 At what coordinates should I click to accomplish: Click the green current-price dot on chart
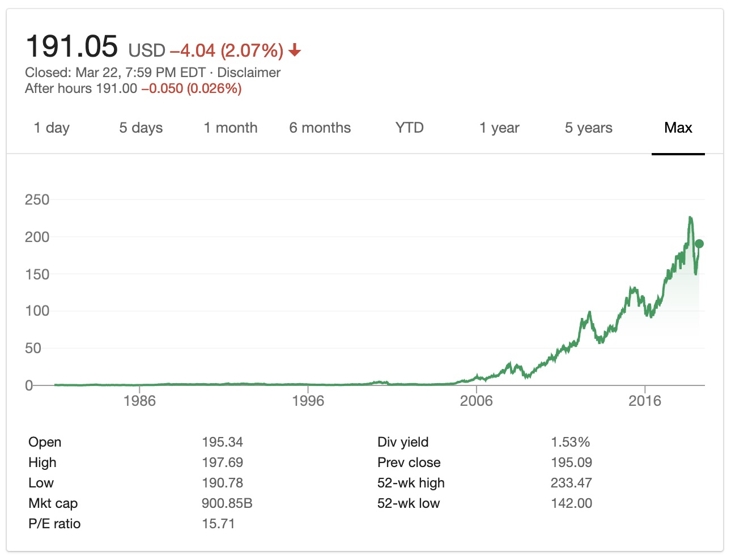(699, 244)
